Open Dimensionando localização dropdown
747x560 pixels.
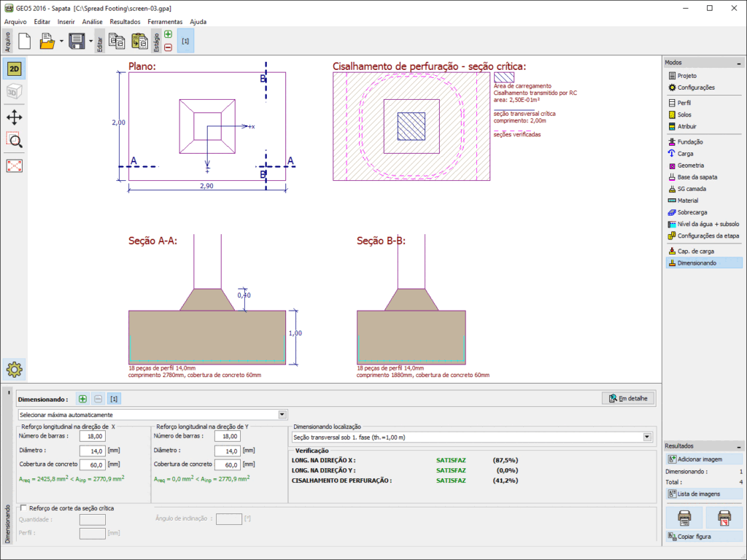[472, 437]
